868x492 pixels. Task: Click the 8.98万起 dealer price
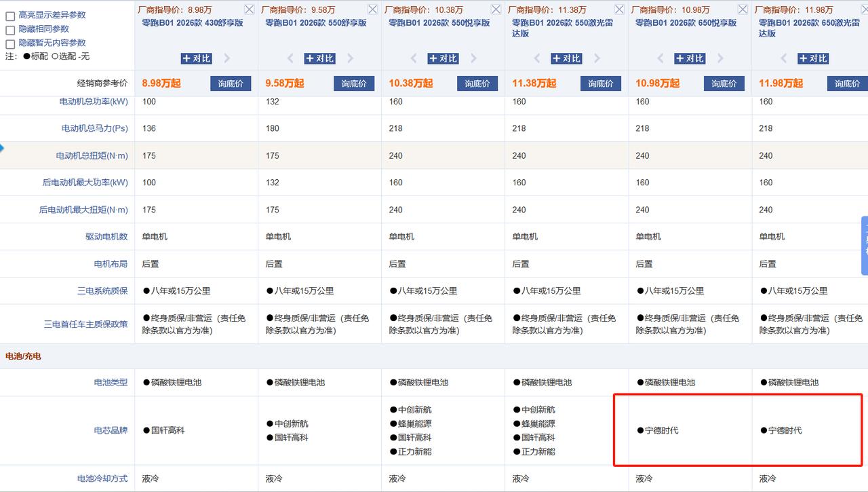[161, 83]
